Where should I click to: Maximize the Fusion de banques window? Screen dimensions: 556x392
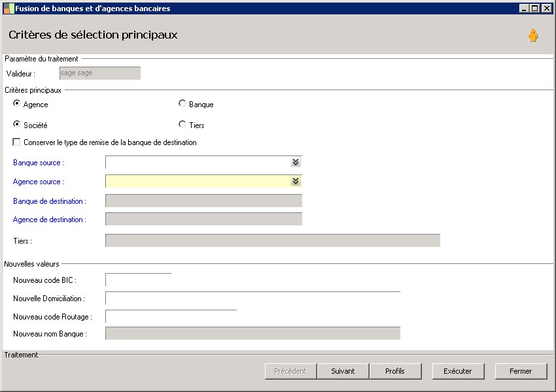535,8
